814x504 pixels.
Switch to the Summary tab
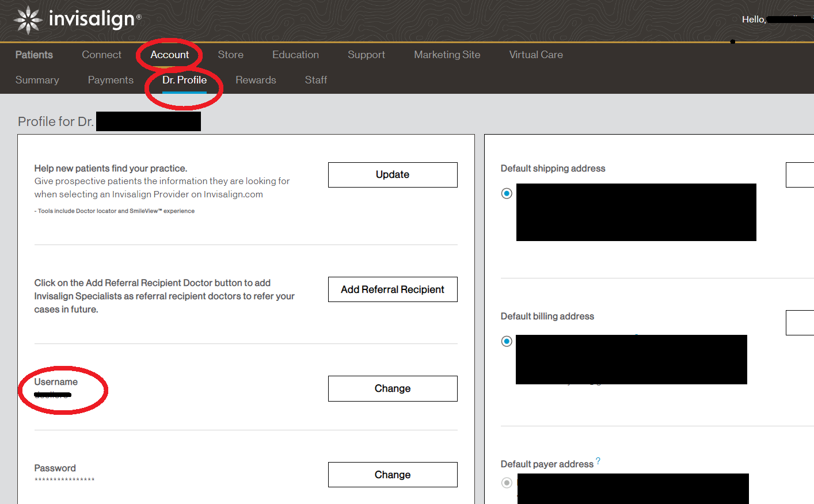click(37, 80)
